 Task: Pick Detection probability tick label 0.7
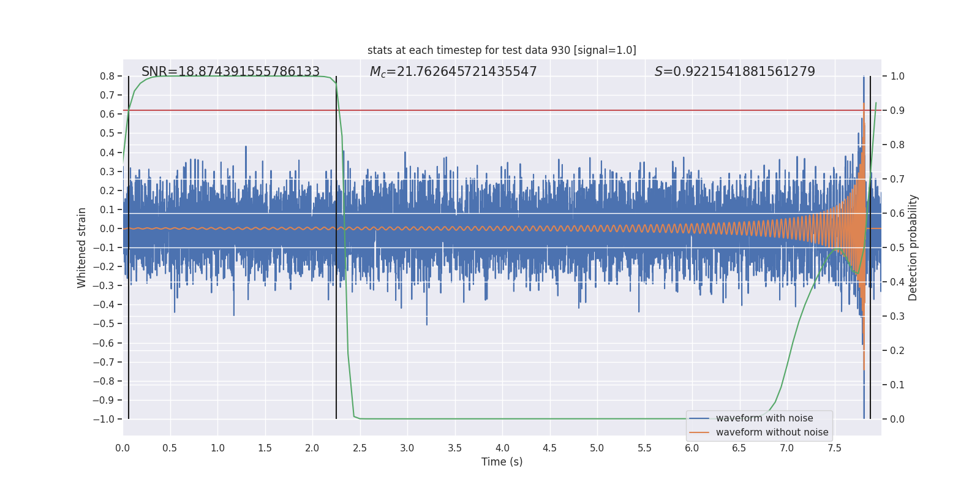(897, 179)
